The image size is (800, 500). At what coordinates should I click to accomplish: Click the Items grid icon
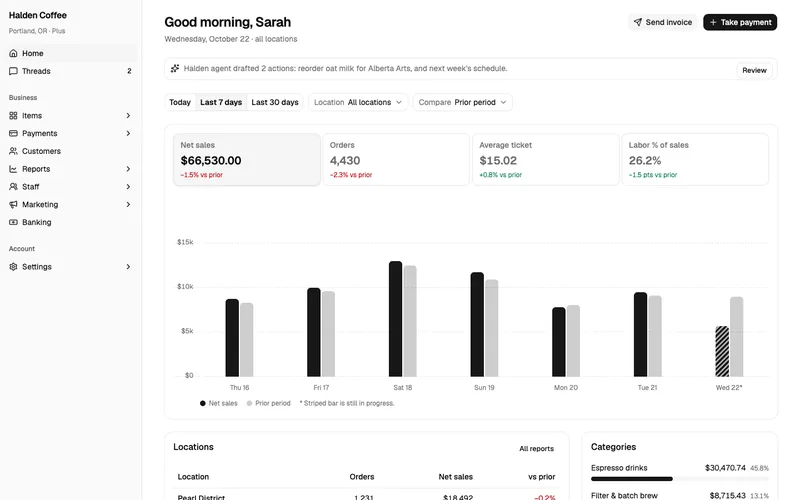[13, 115]
